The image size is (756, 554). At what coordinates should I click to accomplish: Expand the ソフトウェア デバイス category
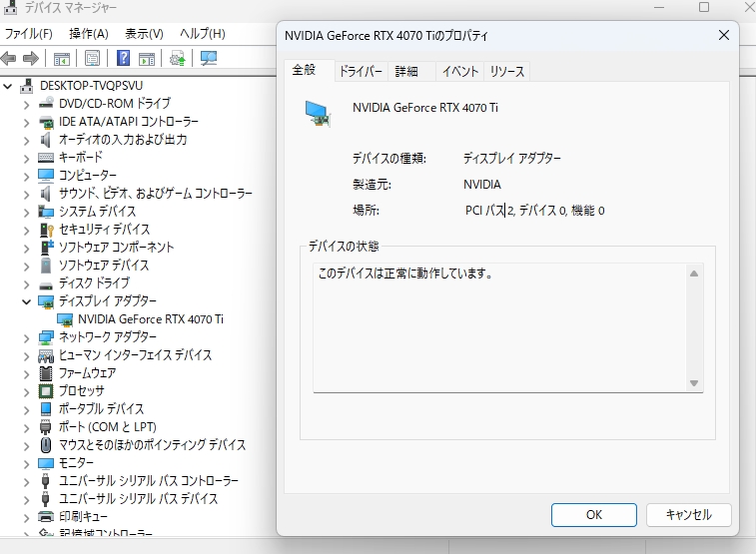point(27,266)
